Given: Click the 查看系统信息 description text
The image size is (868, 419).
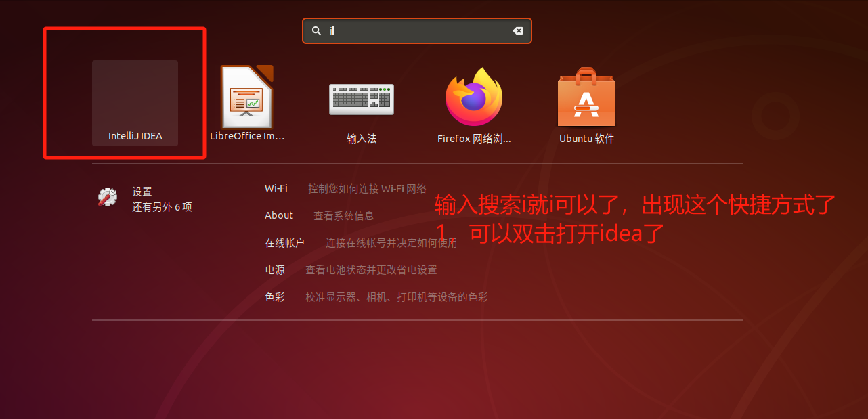Looking at the screenshot, I should click(343, 215).
